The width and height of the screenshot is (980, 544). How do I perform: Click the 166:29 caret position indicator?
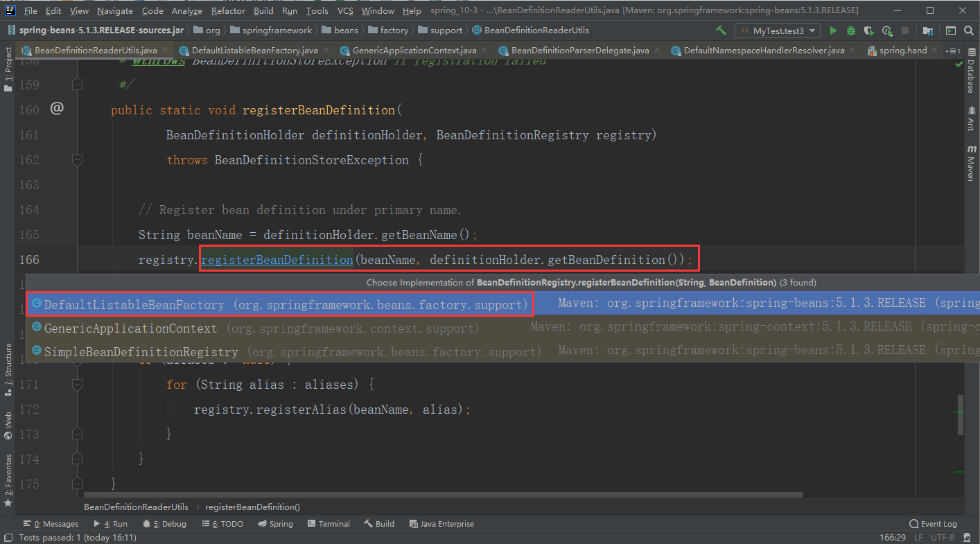pos(893,538)
